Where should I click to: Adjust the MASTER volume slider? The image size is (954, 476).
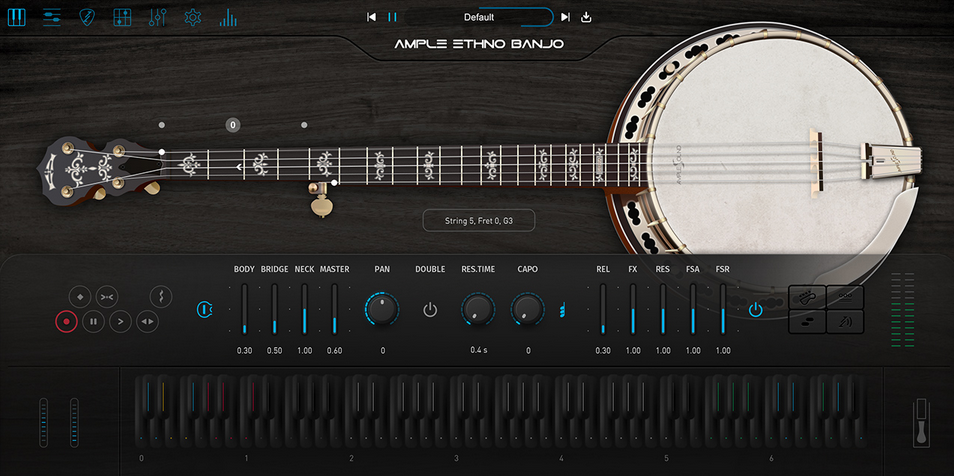tap(334, 309)
